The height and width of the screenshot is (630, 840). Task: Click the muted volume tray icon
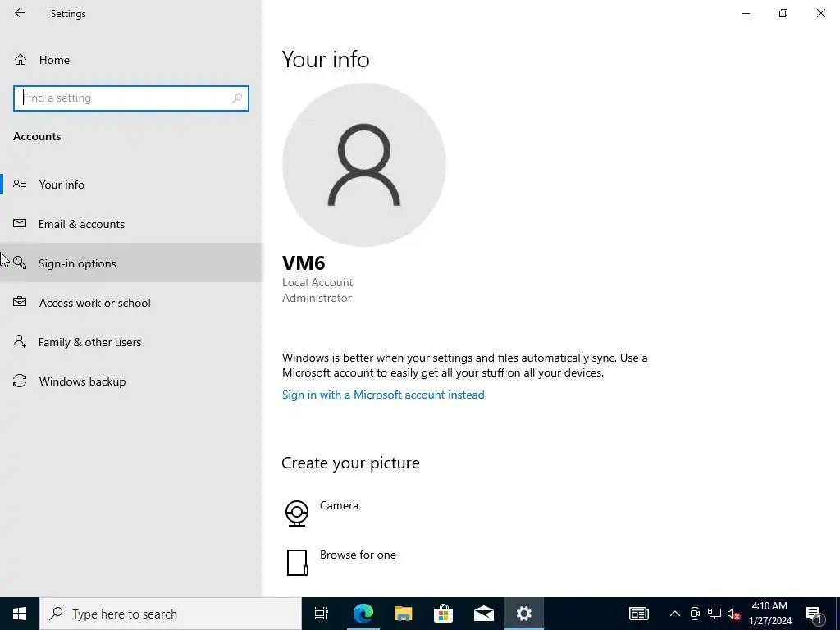(734, 614)
